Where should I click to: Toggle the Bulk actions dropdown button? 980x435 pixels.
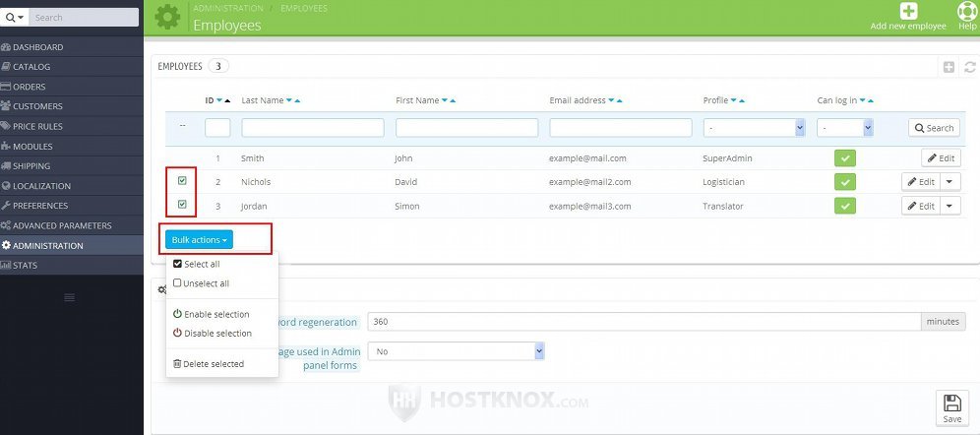199,240
